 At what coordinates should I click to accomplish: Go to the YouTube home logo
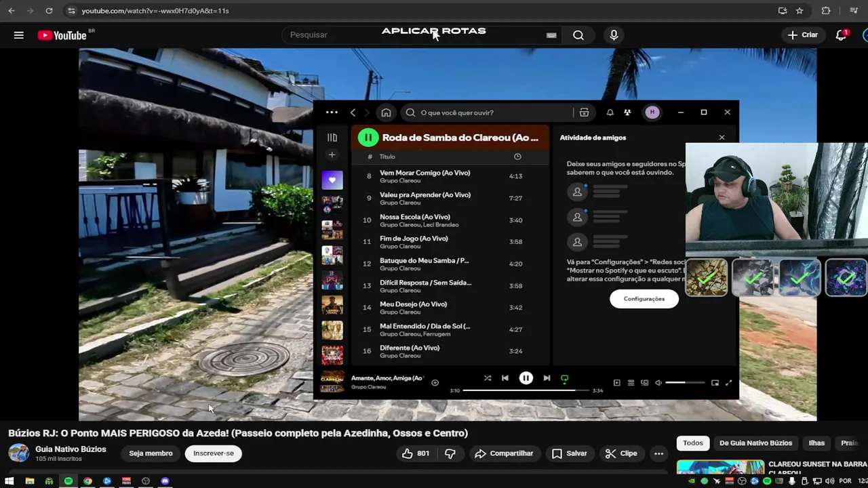pyautogui.click(x=62, y=35)
